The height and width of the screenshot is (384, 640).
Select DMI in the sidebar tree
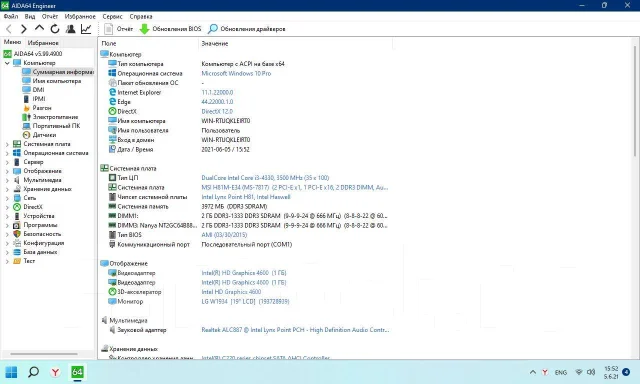point(38,90)
